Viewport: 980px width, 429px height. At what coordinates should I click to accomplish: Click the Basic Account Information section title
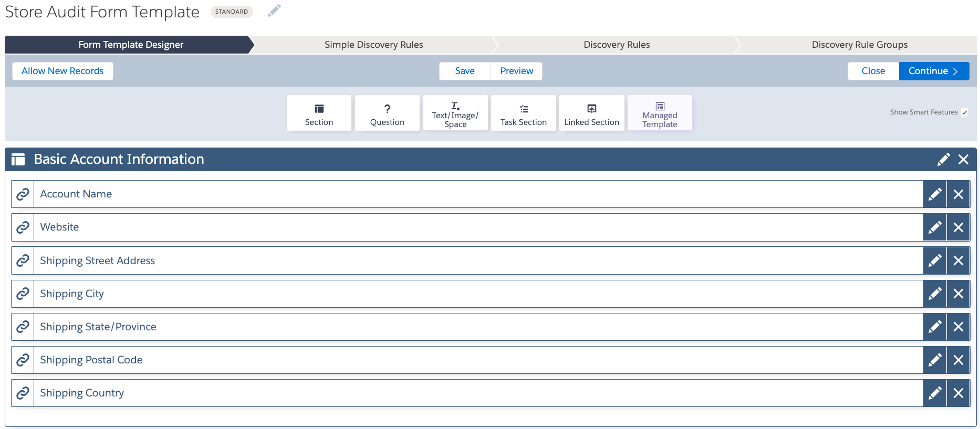(119, 159)
